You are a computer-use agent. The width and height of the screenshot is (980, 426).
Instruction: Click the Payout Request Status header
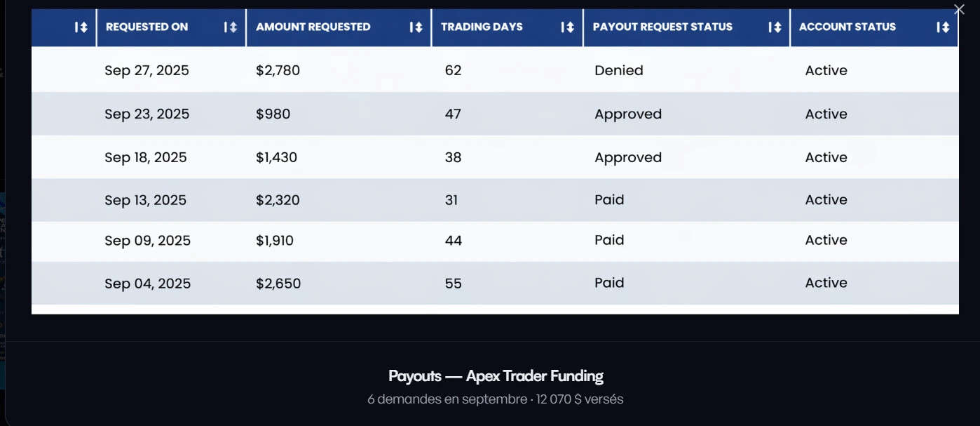click(662, 27)
